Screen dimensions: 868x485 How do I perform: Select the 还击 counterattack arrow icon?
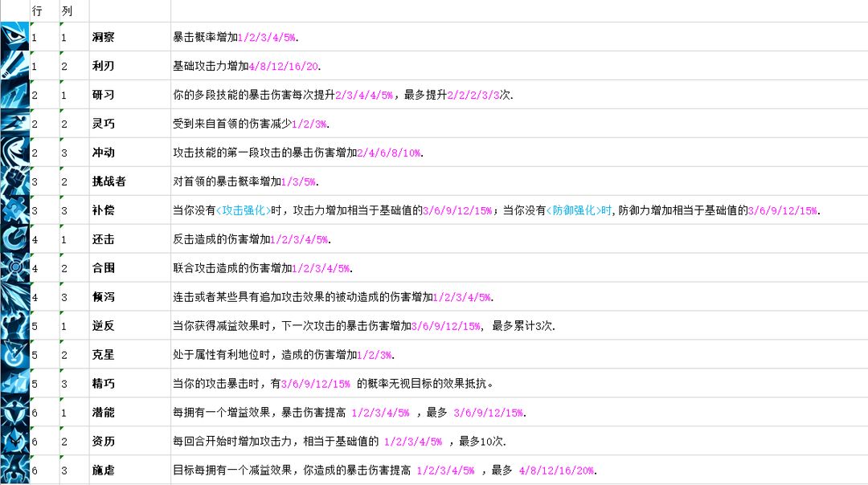point(14,238)
